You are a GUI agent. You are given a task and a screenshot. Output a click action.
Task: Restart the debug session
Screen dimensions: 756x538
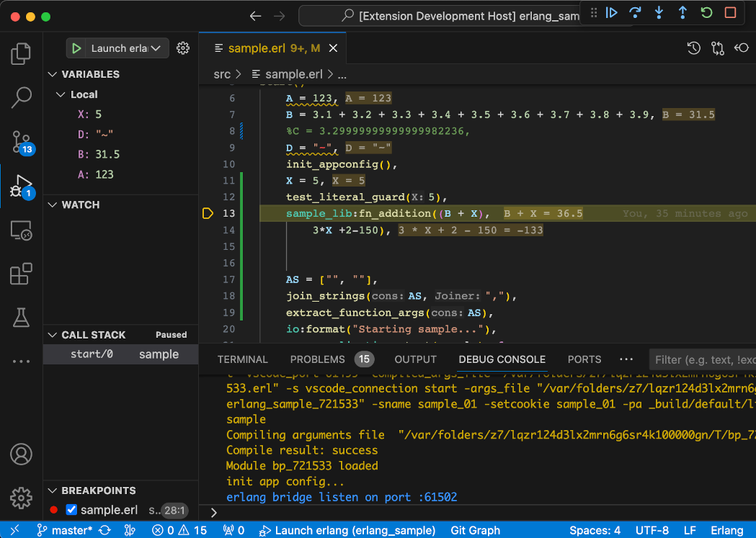click(706, 12)
